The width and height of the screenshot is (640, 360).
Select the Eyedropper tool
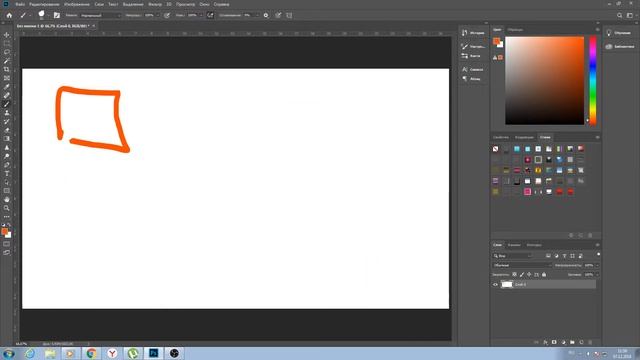7,87
